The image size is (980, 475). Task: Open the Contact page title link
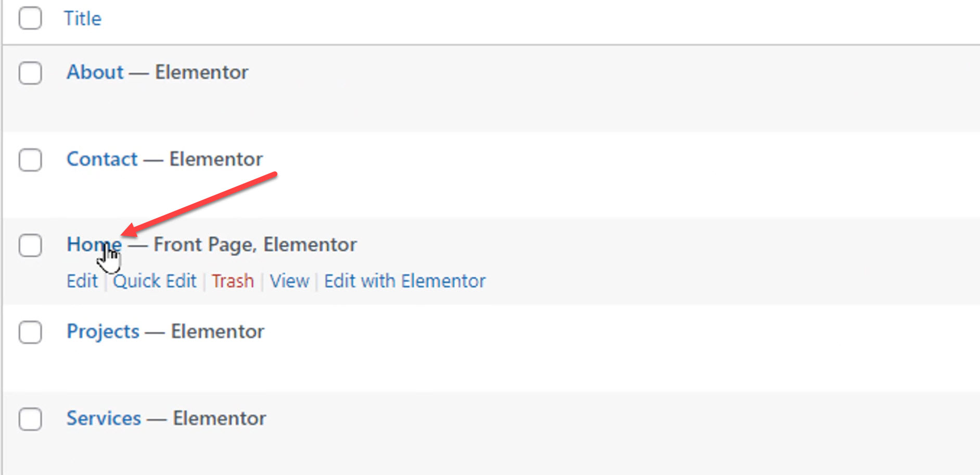coord(102,159)
